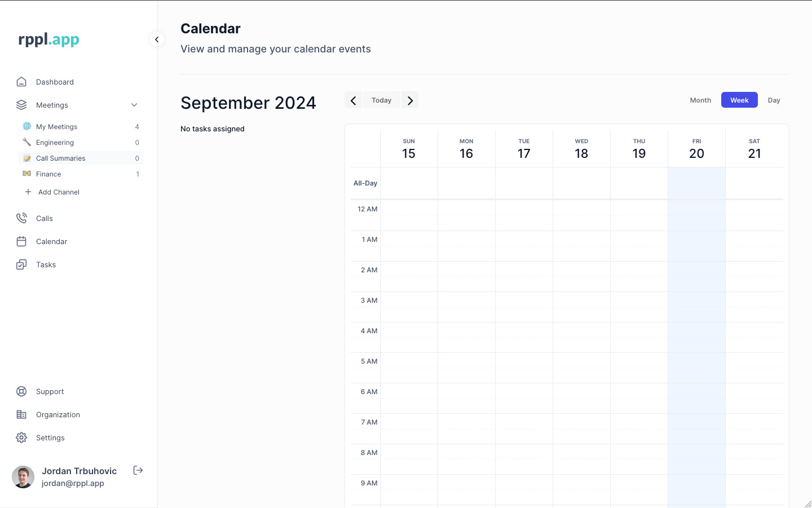Click the logout icon beside Jordan Trbuhovic
This screenshot has width=812, height=508.
pyautogui.click(x=138, y=470)
